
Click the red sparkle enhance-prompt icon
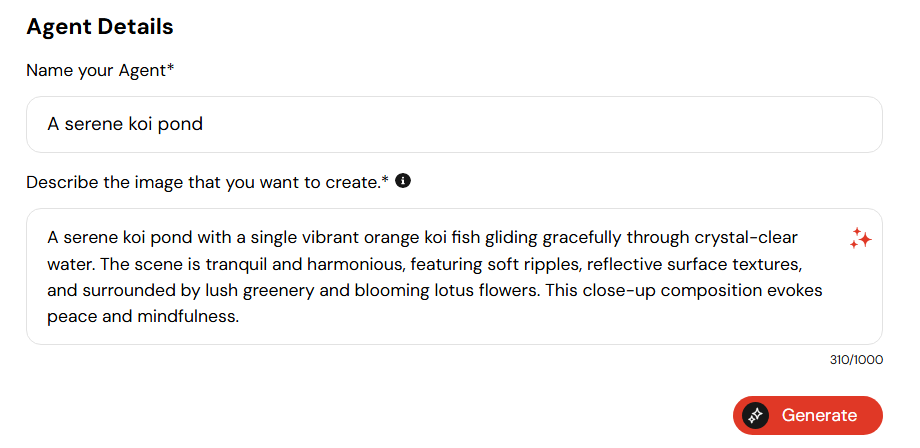click(x=860, y=238)
